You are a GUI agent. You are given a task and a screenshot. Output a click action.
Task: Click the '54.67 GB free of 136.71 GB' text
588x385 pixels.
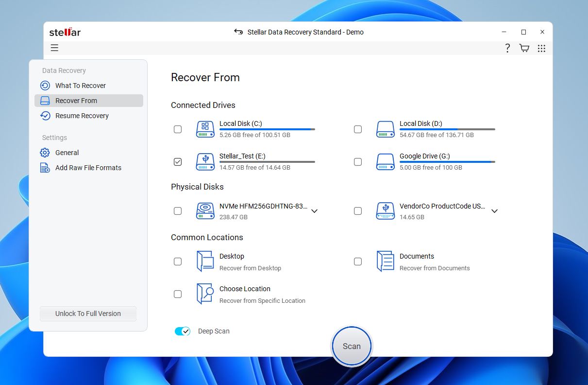[437, 135]
